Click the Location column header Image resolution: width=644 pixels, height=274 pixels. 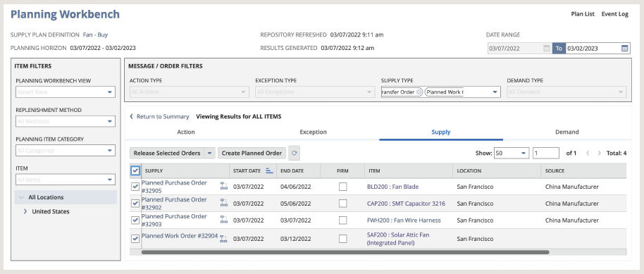click(497, 170)
